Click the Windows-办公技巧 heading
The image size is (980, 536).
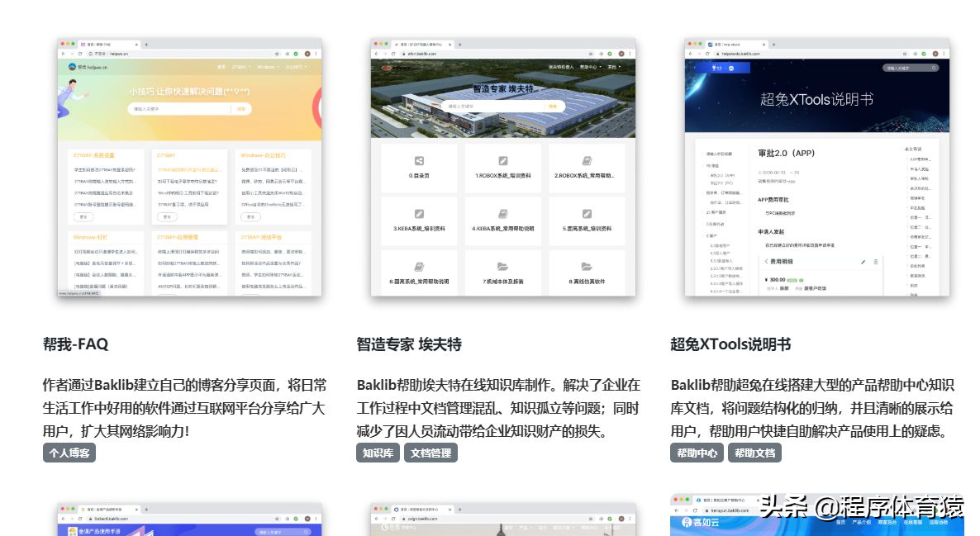[263, 155]
